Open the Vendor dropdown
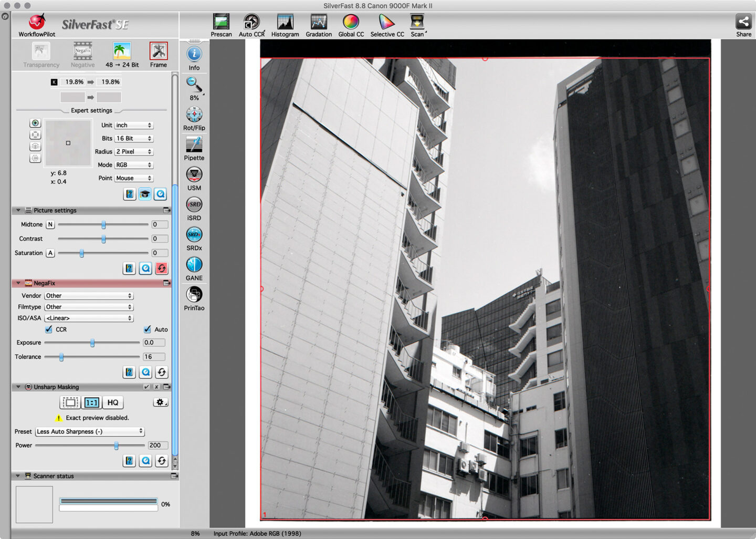The image size is (756, 539). pyautogui.click(x=89, y=296)
